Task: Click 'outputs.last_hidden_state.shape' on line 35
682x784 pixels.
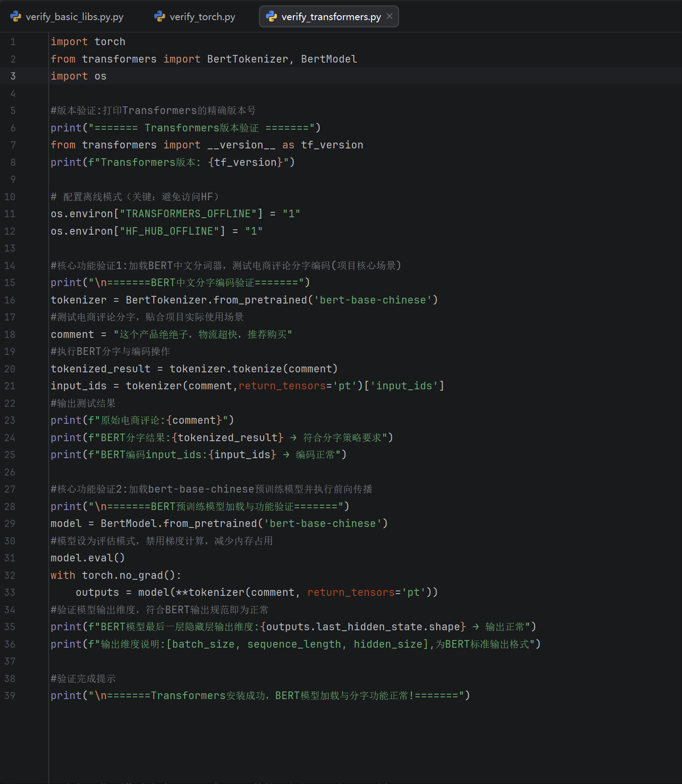Action: point(363,627)
